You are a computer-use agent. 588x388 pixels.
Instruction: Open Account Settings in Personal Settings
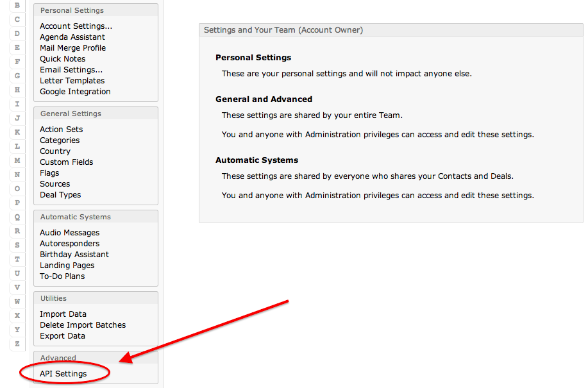(x=76, y=26)
